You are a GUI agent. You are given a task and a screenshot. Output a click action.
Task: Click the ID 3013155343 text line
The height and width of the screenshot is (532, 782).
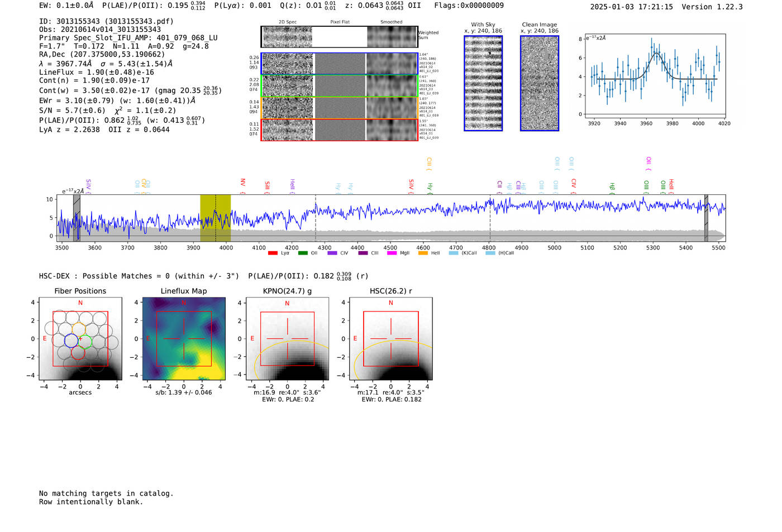(x=106, y=21)
